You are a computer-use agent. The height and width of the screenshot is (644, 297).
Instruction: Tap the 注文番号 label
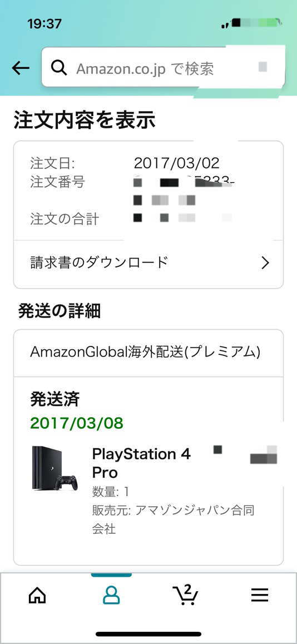click(x=57, y=181)
